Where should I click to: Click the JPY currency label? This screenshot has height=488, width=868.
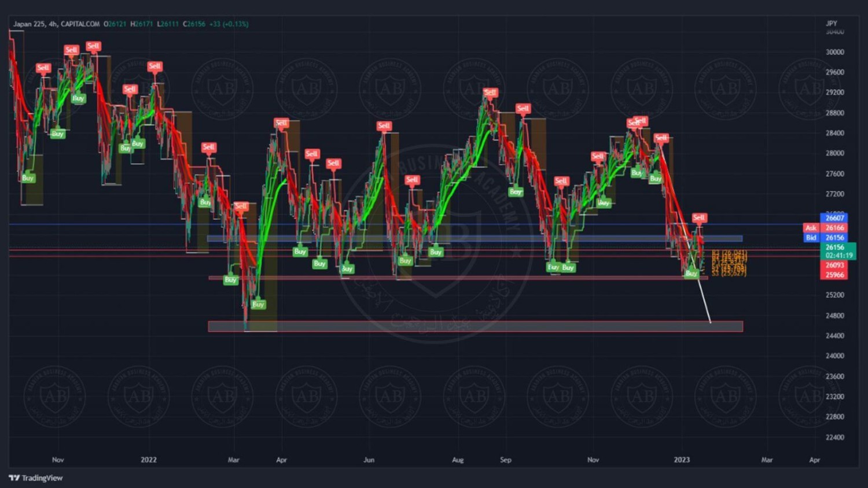[832, 24]
